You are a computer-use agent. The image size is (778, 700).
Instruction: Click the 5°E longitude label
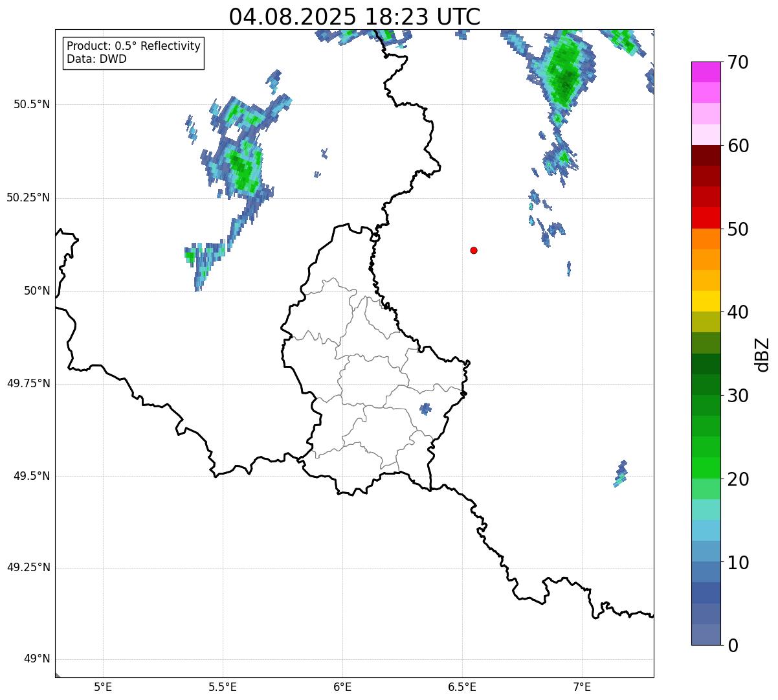coord(103,686)
